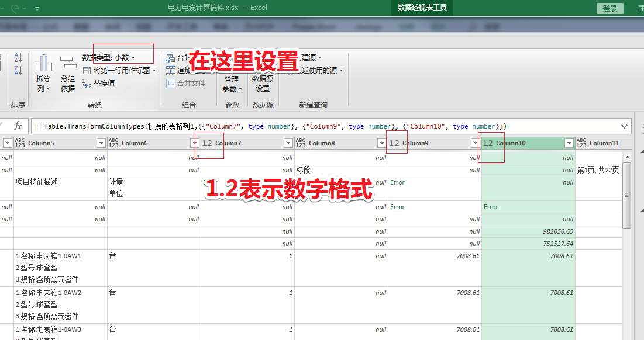644x340 pixels.
Task: Click the 1.2 type icon of Column10
Action: click(x=488, y=143)
